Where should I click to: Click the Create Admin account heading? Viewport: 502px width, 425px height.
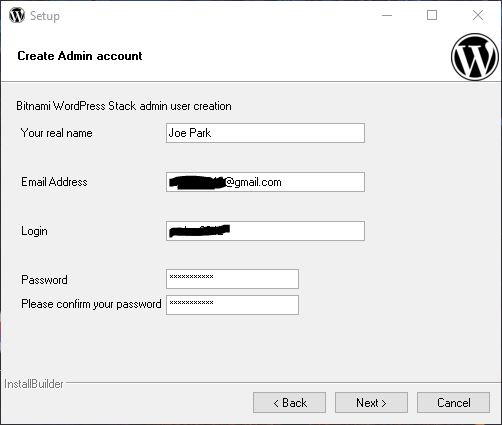click(80, 56)
